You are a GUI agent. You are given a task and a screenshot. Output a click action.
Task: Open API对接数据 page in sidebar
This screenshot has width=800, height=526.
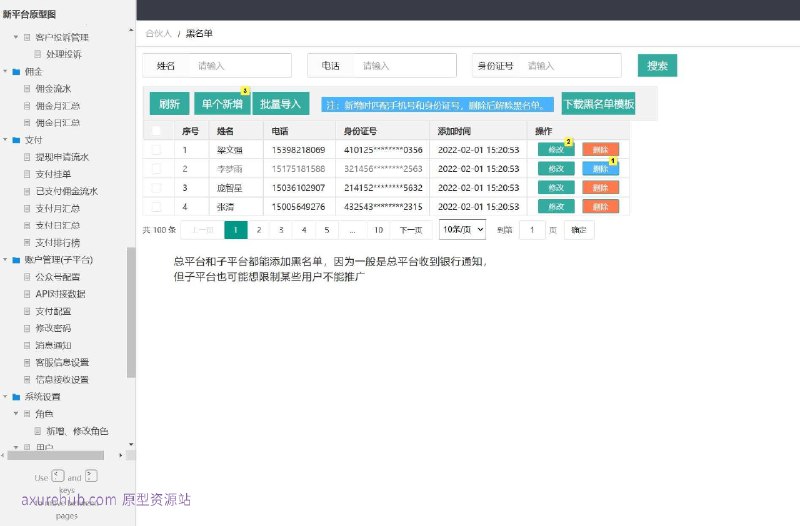60,294
